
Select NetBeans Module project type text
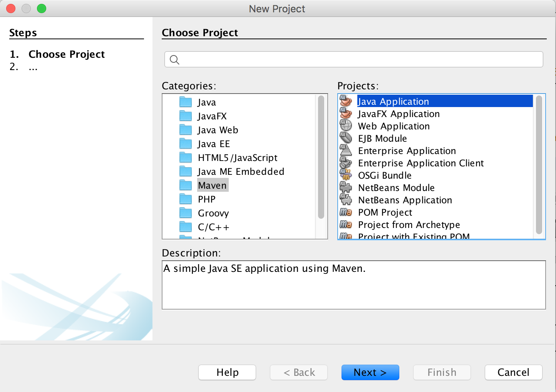click(x=396, y=188)
